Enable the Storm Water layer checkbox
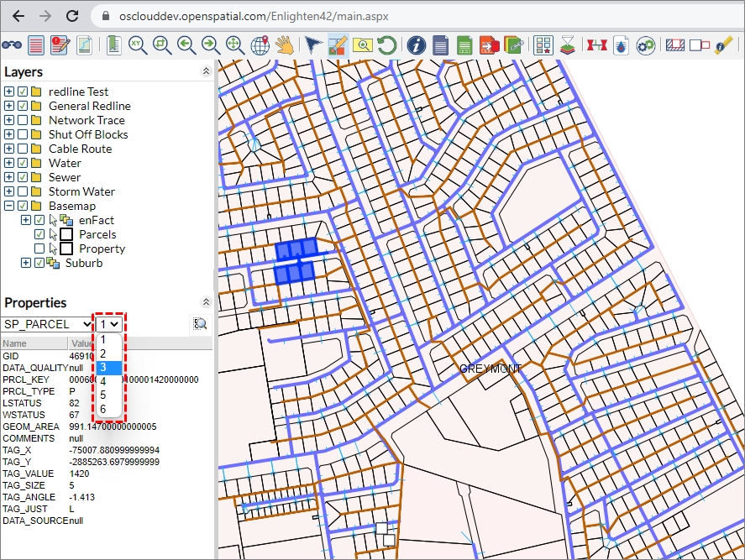Image resolution: width=745 pixels, height=560 pixels. [24, 191]
